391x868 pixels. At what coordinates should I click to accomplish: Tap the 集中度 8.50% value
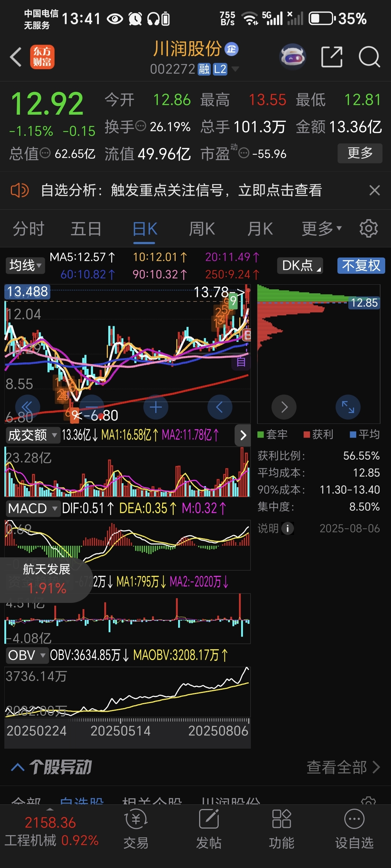(x=364, y=507)
